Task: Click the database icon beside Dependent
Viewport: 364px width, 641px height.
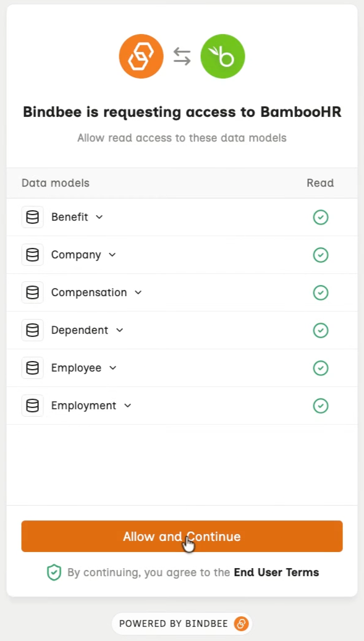Action: coord(33,330)
